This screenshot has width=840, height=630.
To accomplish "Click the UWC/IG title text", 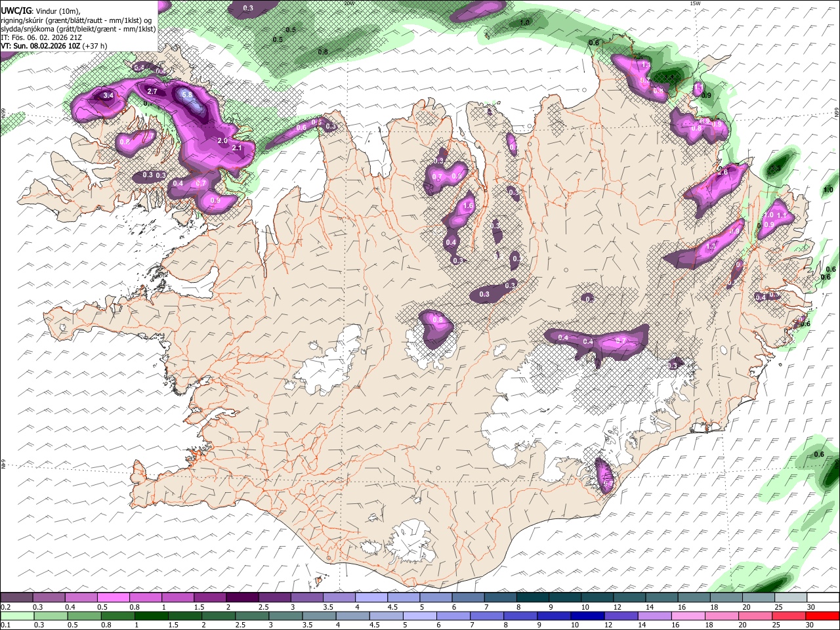I will tap(15, 11).
